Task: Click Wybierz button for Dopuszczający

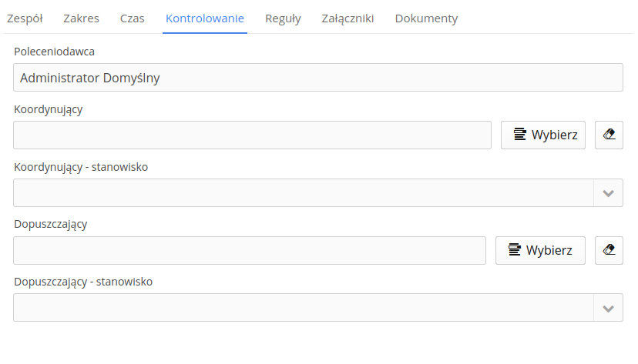Action: click(540, 250)
